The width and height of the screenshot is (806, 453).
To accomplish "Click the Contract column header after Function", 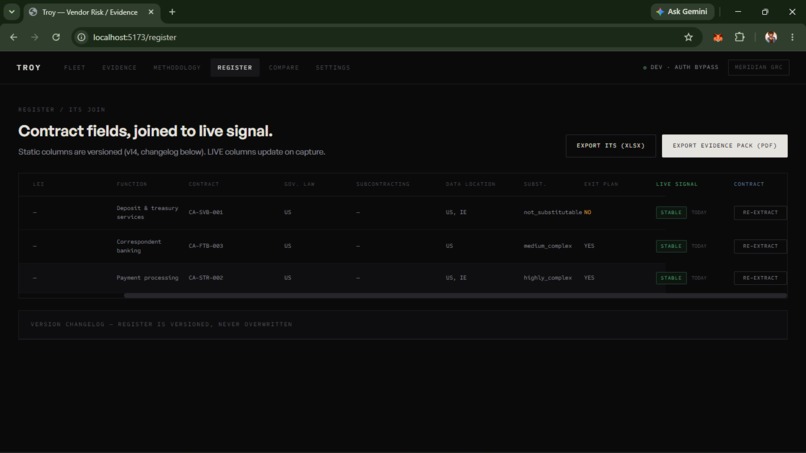I will [x=204, y=184].
